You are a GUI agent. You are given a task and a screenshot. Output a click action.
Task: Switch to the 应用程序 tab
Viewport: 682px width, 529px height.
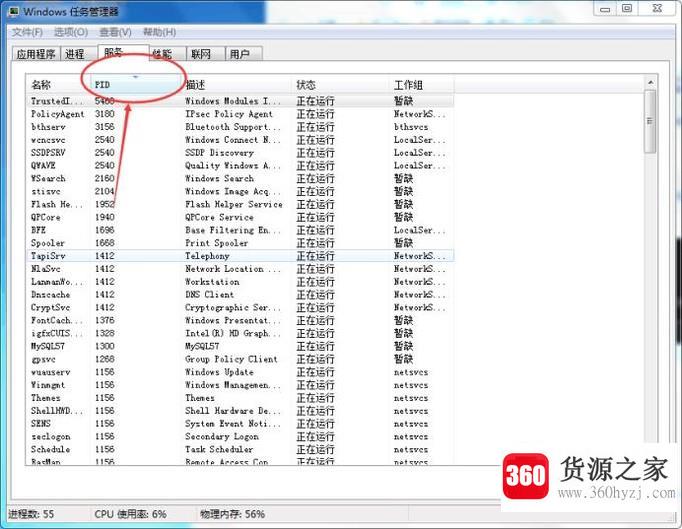[36, 54]
